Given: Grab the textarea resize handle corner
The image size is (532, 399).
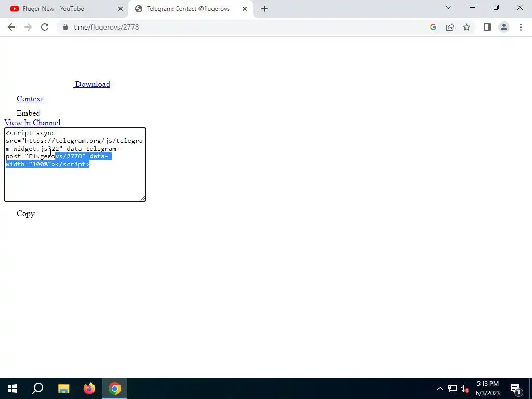Looking at the screenshot, I should pos(143,198).
